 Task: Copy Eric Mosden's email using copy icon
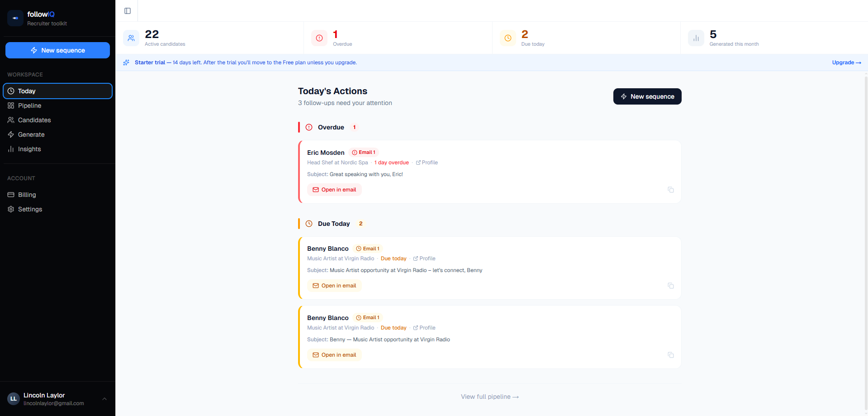tap(671, 190)
